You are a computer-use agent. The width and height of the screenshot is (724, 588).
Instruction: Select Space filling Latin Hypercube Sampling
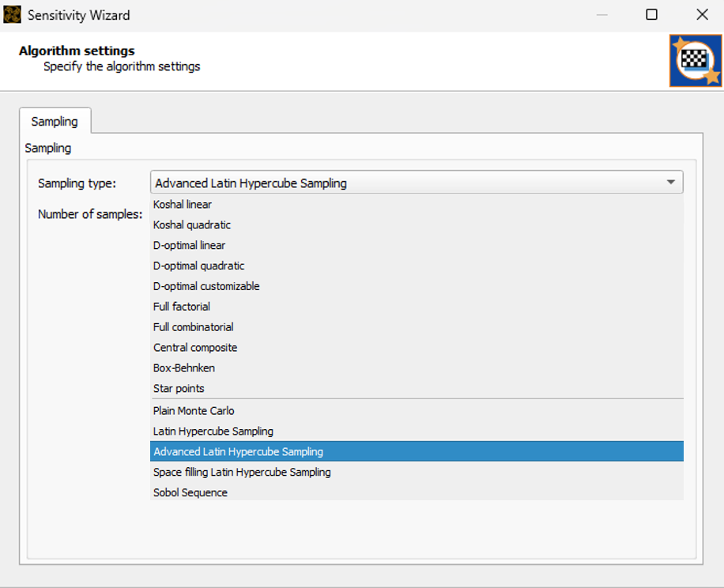click(241, 472)
